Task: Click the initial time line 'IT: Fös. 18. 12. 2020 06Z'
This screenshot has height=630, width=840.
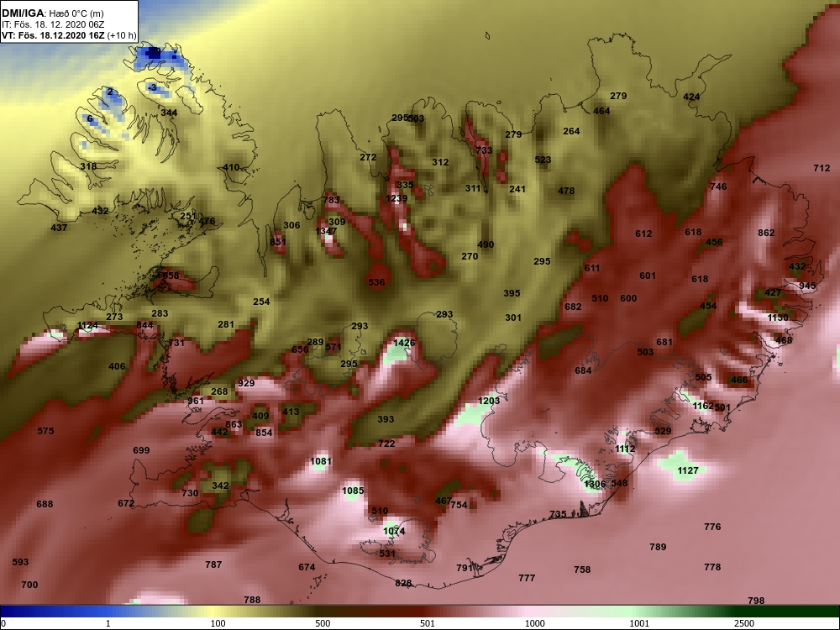Action: click(53, 24)
